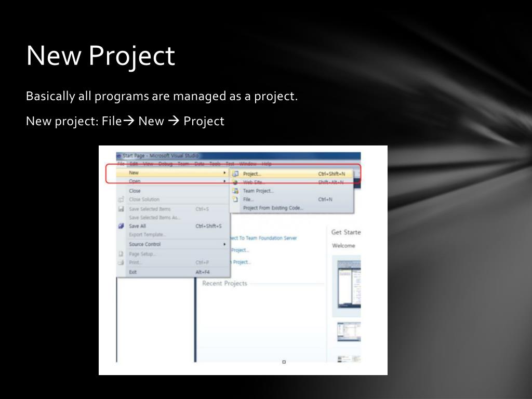This screenshot has height=399, width=532.
Task: Expand the New submenu arrow
Action: point(224,172)
